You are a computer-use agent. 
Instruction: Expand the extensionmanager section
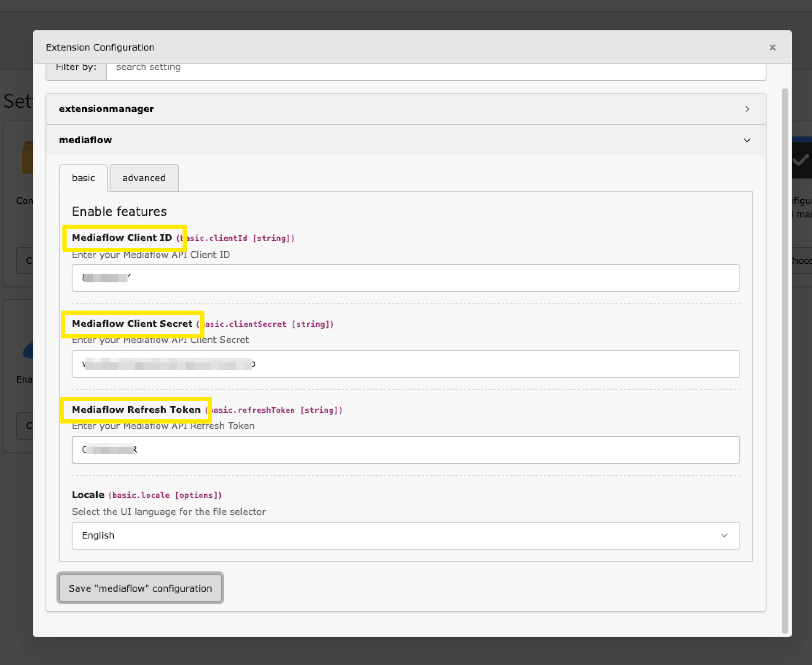106,109
